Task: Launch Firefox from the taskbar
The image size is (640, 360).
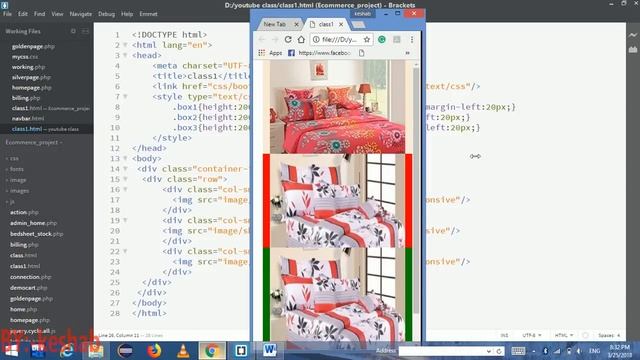Action: coord(154,351)
